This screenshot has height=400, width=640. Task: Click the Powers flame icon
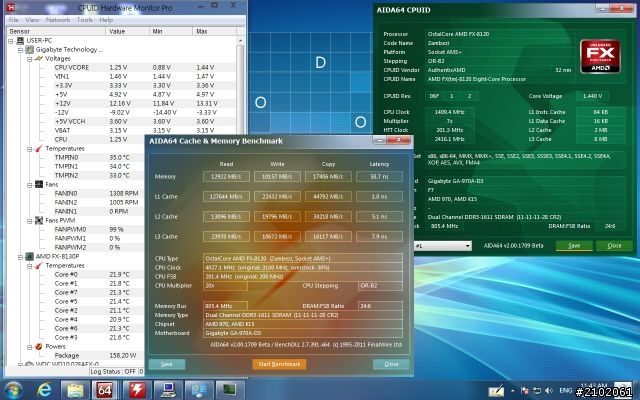click(x=39, y=346)
